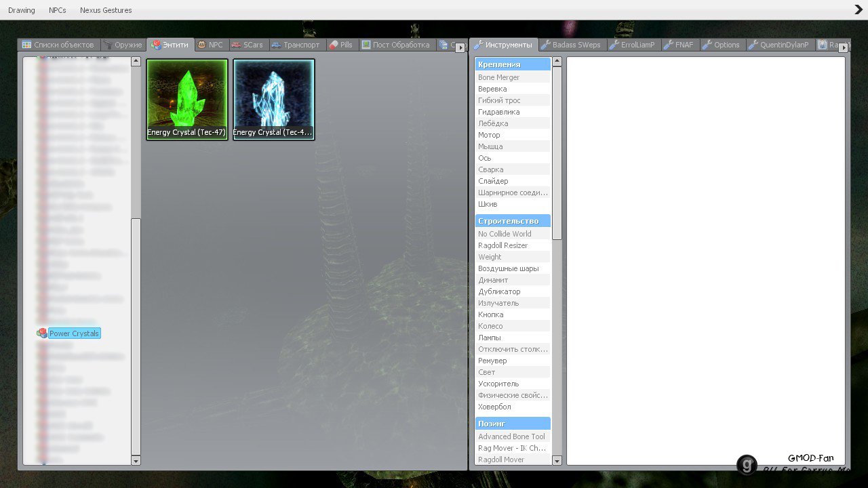This screenshot has height=488, width=868.
Task: Switch to the Оружие tab
Action: 123,45
